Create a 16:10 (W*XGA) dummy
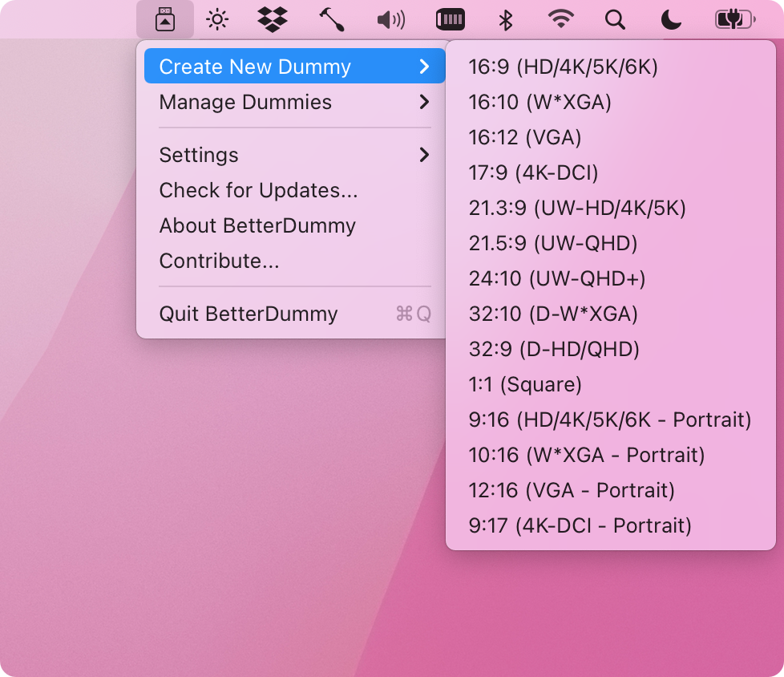Viewport: 784px width, 677px height. click(x=610, y=102)
